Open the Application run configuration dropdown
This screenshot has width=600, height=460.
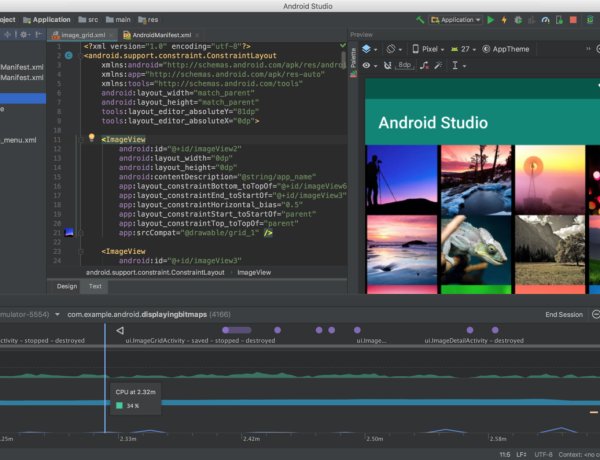click(456, 20)
